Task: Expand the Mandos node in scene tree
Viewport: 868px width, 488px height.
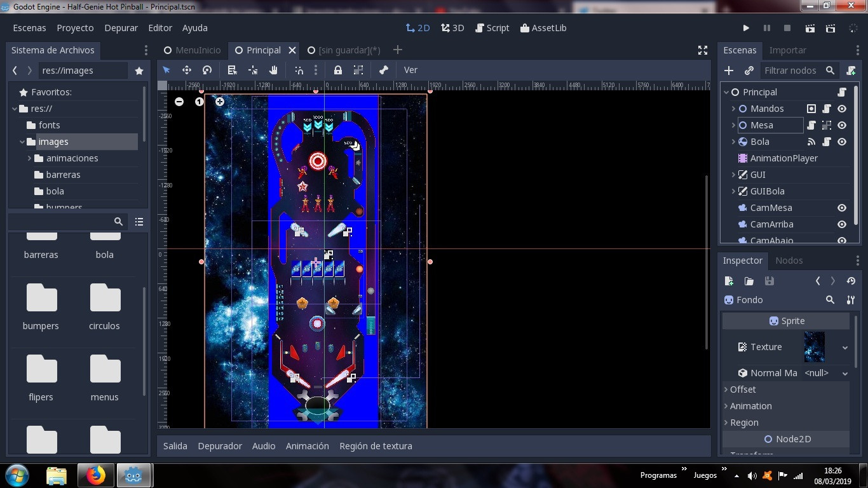Action: 733,109
